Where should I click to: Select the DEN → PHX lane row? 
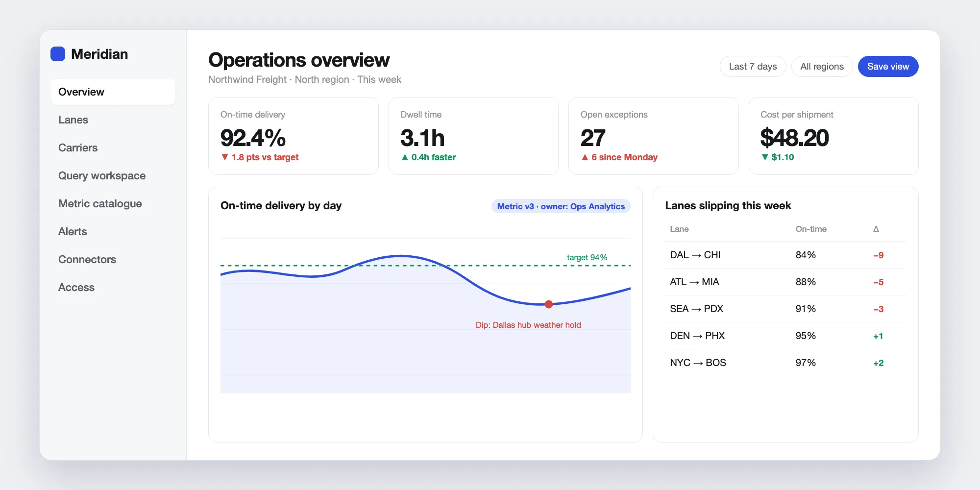pos(785,336)
